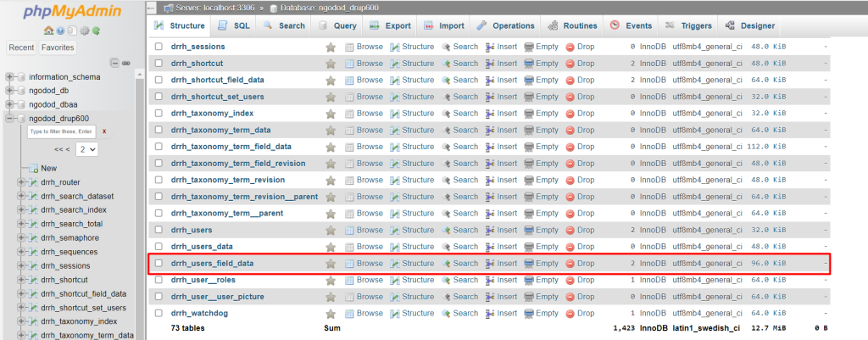
Task: Star the drrh_users_field_data table
Action: (x=331, y=264)
